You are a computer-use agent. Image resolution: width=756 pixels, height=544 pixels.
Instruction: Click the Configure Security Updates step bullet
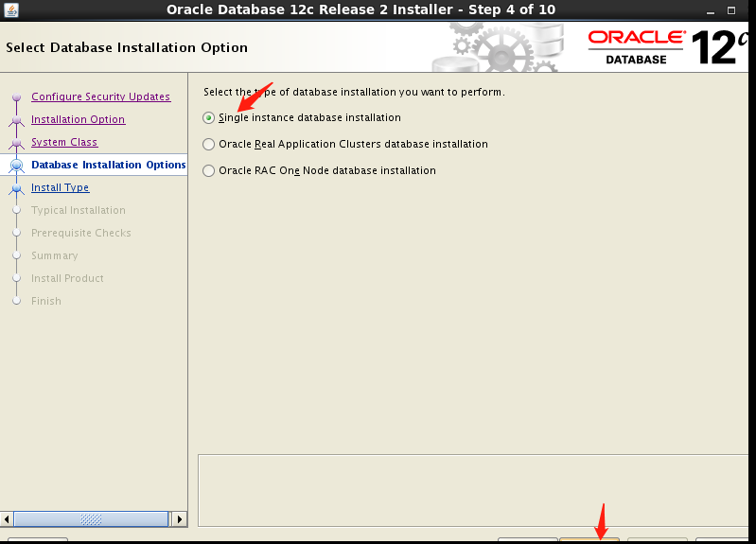coord(17,97)
